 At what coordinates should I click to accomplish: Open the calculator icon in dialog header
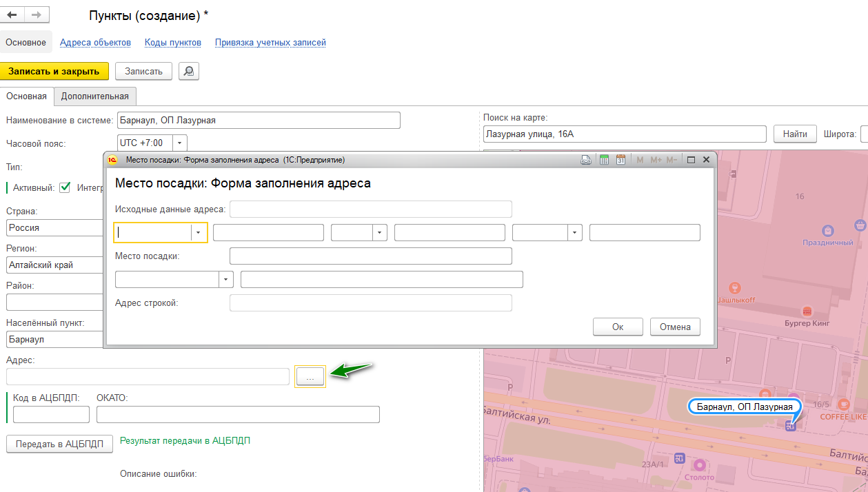click(604, 160)
